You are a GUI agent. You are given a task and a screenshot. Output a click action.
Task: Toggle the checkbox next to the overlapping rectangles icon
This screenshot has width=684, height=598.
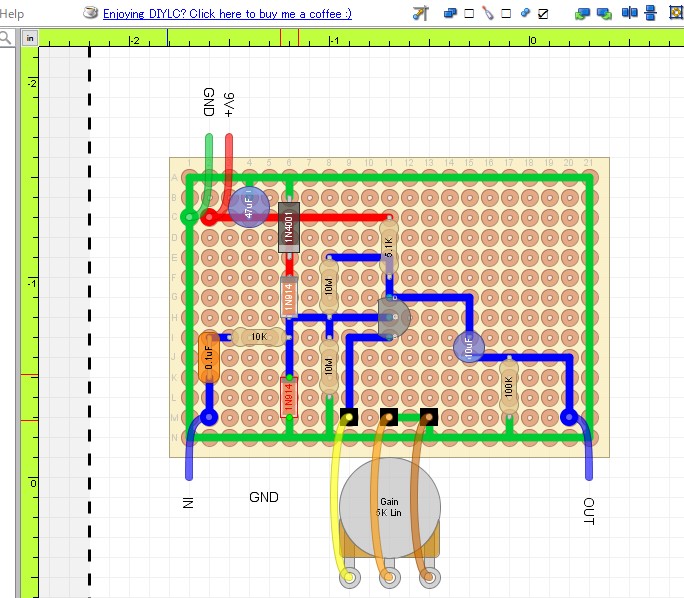[x=469, y=14]
